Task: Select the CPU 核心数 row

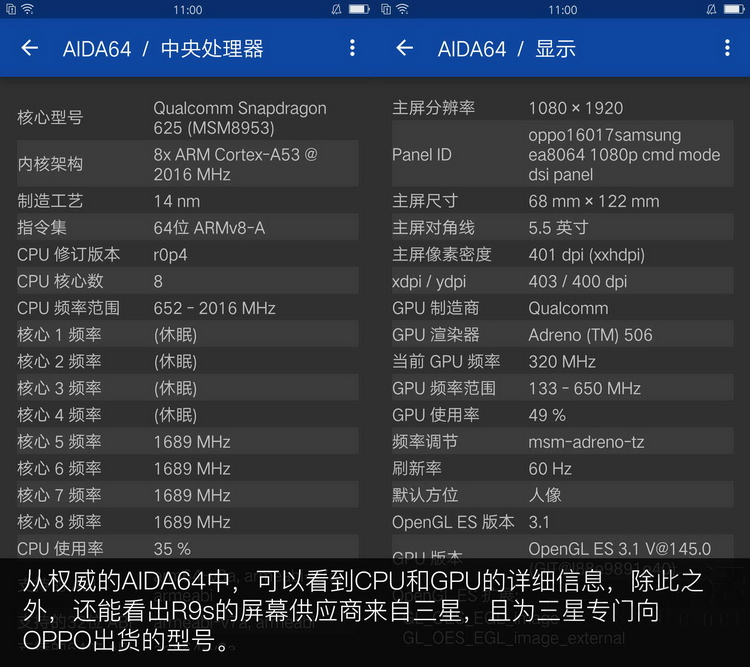Action: click(x=188, y=281)
